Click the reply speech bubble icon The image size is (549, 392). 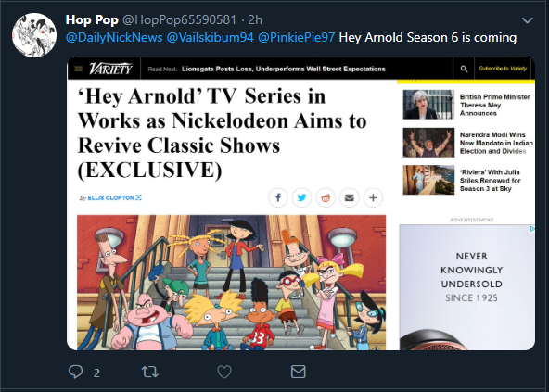pos(75,372)
